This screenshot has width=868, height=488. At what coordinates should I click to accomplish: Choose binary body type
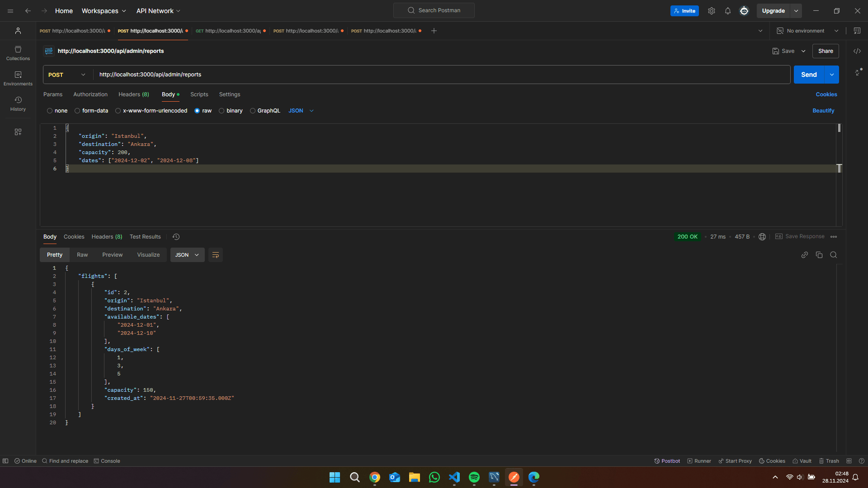point(222,111)
